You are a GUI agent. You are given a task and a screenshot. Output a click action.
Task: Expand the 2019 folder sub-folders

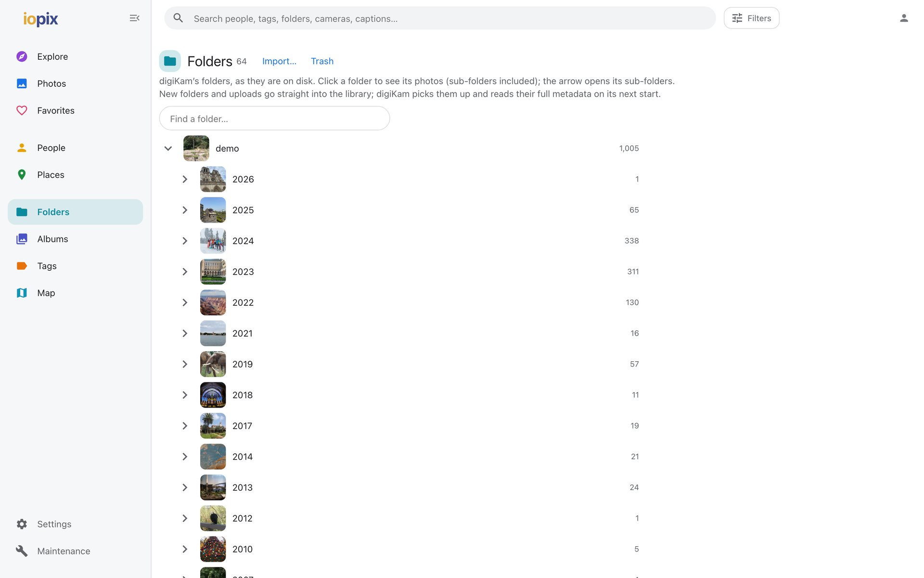[185, 364]
